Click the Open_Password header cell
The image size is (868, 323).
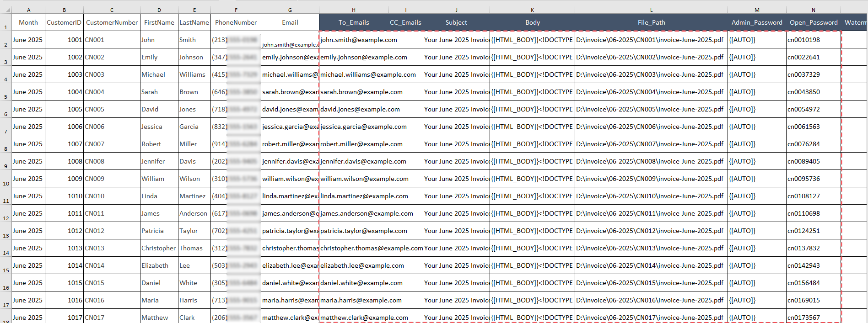tap(814, 22)
